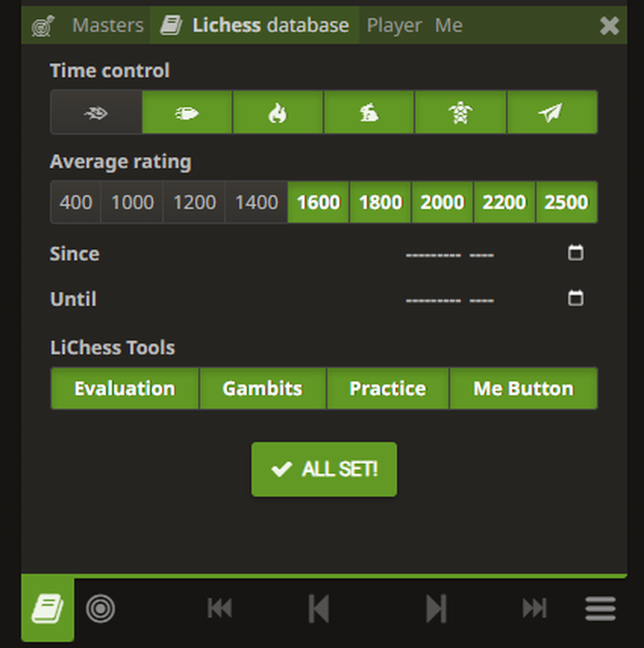Open the Until date calendar picker
Screen dimensions: 644x648
(x=575, y=298)
